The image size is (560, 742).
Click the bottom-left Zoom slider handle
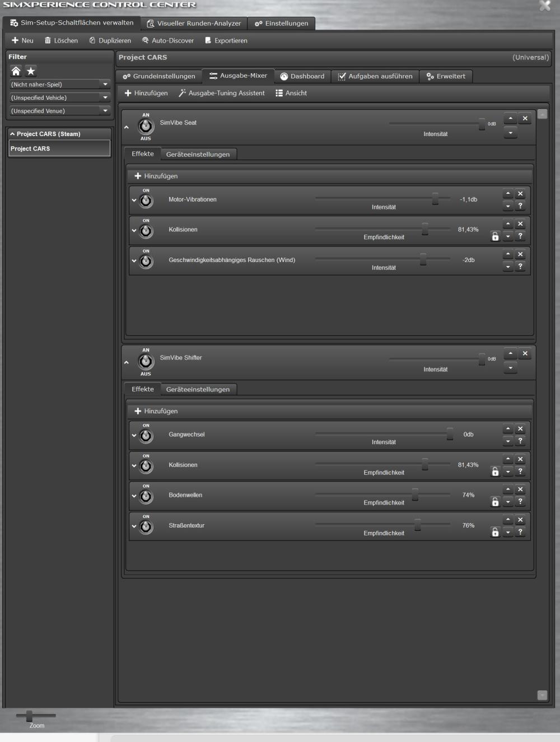coord(29,715)
